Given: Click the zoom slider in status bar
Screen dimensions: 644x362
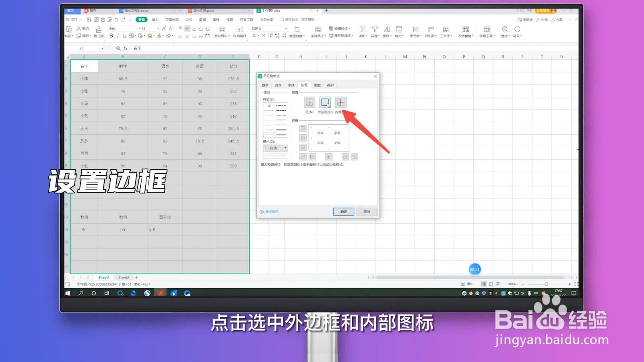Looking at the screenshot, I should (x=546, y=284).
